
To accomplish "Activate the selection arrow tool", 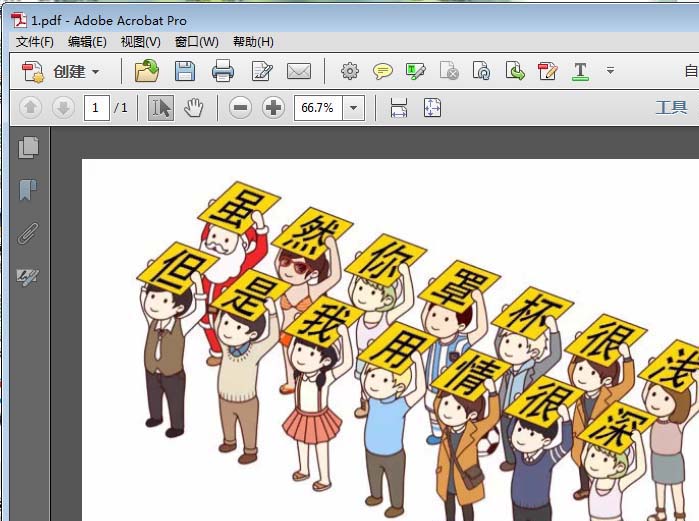I will coord(160,108).
